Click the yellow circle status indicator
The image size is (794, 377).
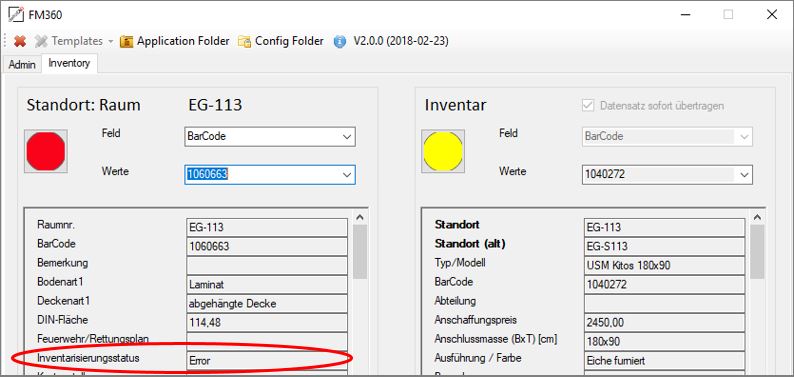443,151
